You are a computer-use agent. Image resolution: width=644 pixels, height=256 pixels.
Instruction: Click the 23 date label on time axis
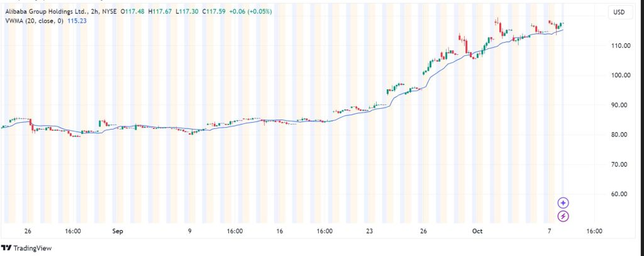click(x=369, y=231)
